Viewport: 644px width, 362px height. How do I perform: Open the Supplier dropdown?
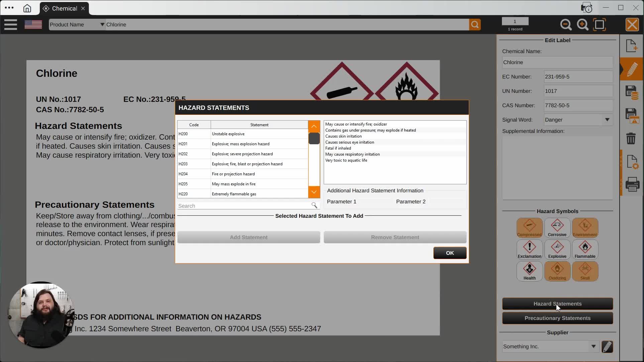pos(550,347)
